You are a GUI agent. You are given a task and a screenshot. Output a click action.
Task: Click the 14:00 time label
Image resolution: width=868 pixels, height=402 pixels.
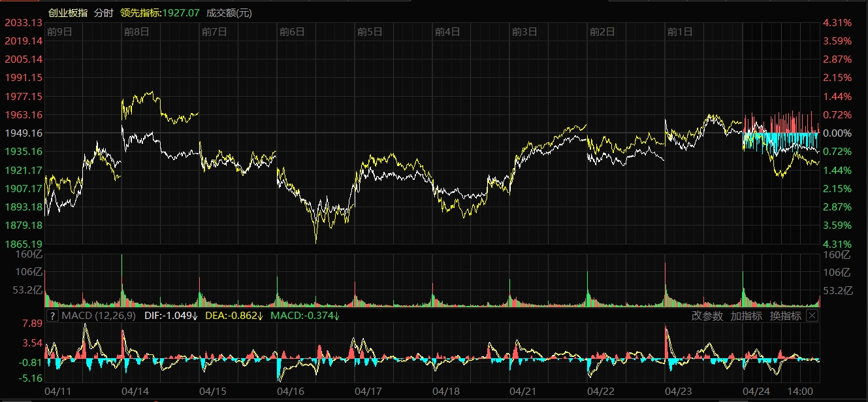click(x=801, y=392)
